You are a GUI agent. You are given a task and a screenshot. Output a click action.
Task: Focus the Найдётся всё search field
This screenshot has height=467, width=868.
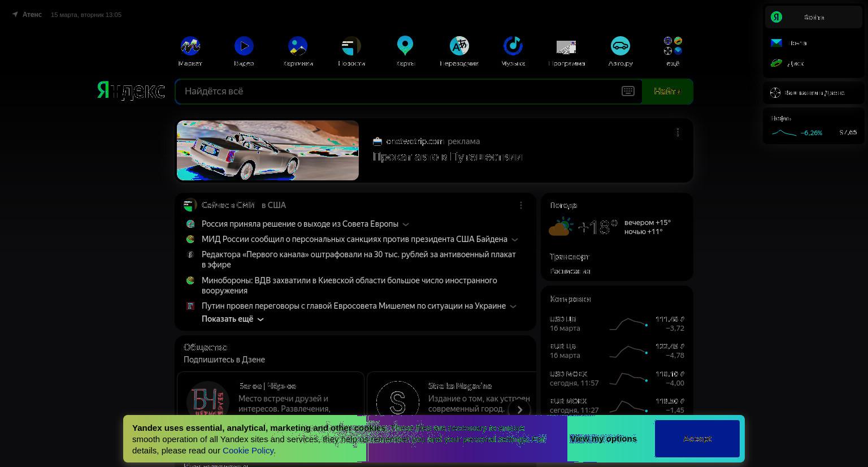[x=398, y=91]
